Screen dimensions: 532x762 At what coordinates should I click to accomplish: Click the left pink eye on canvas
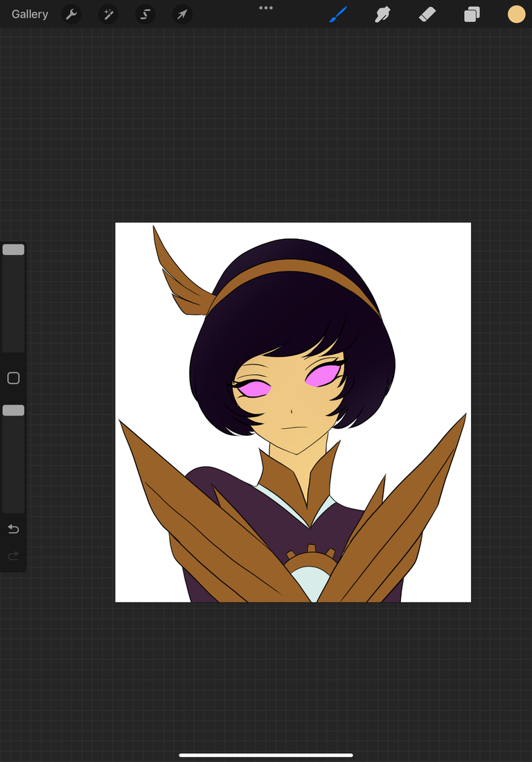[x=254, y=389]
